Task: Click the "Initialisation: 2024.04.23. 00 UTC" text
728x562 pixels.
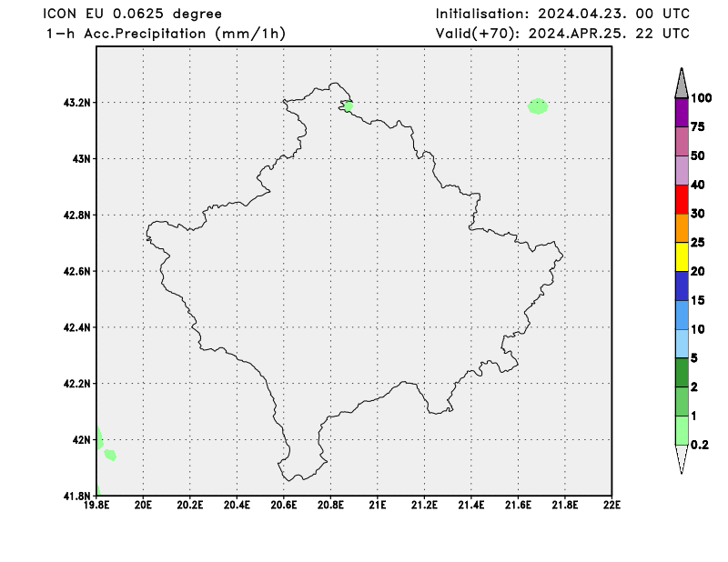Action: pyautogui.click(x=562, y=14)
